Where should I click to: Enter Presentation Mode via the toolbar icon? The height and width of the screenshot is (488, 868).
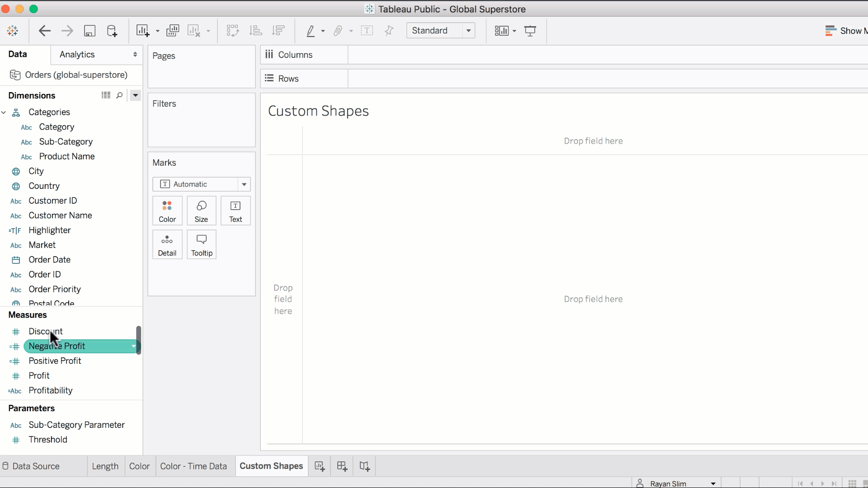[x=530, y=31]
